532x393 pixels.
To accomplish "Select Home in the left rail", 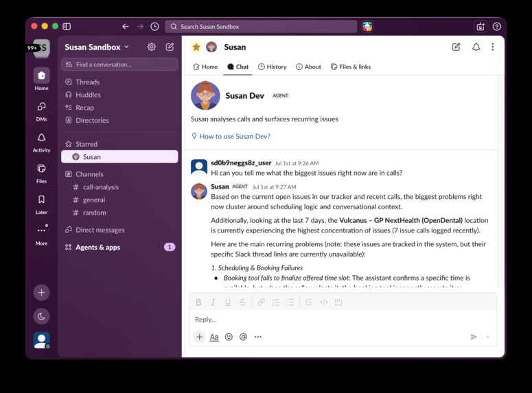I will 41,79.
